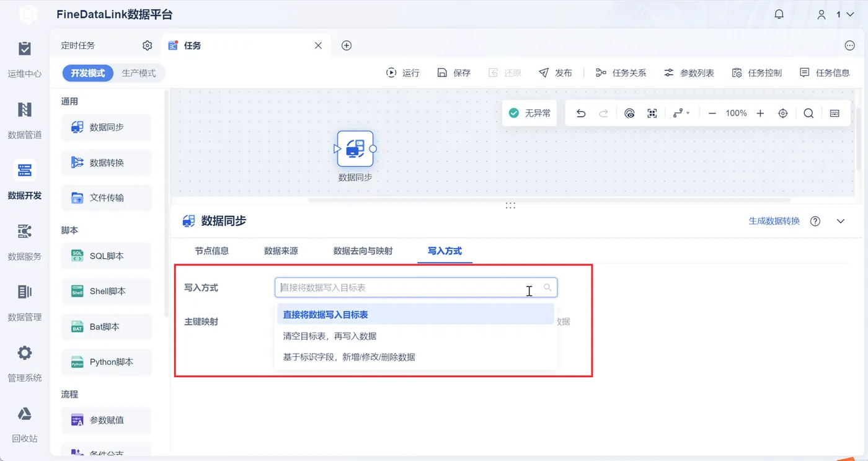
Task: Click the undo arrow in canvas toolbar
Action: tap(581, 114)
